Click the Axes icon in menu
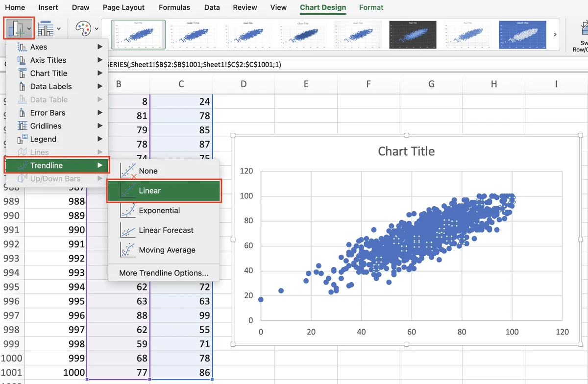This screenshot has width=588, height=384. pos(22,47)
